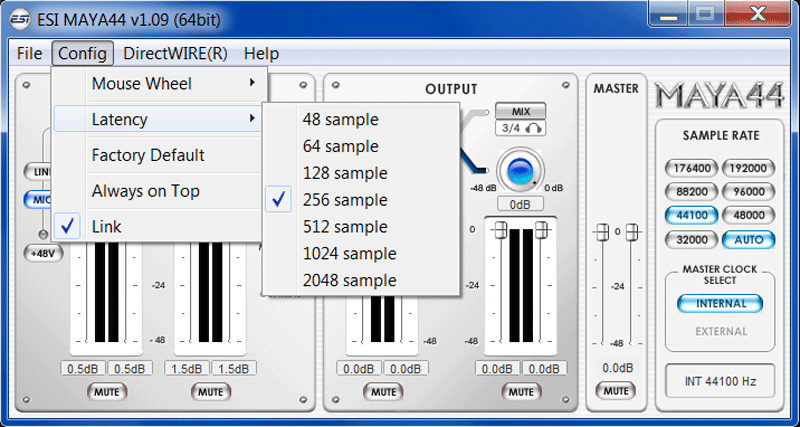Set latency to 1024 sample
The width and height of the screenshot is (800, 427).
(361, 254)
